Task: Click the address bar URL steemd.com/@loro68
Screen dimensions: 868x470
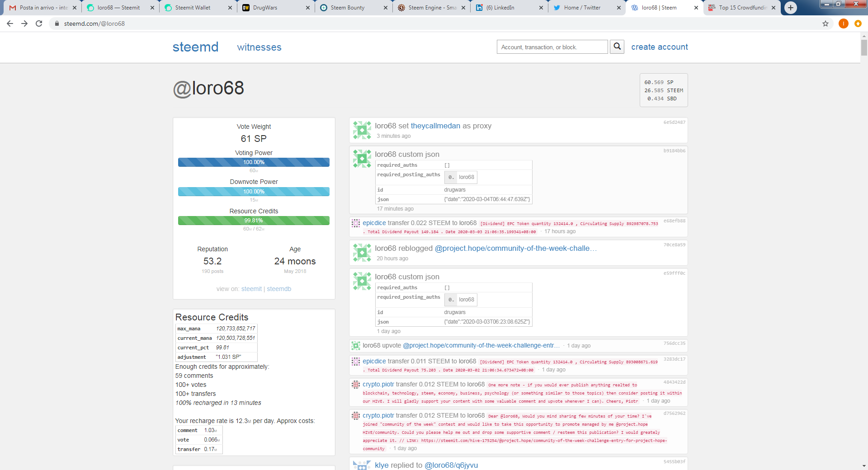Action: pos(94,23)
